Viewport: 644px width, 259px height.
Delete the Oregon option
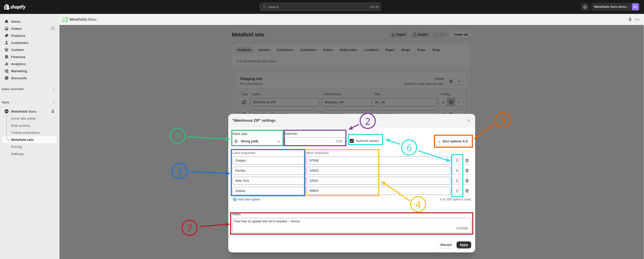[x=467, y=161]
